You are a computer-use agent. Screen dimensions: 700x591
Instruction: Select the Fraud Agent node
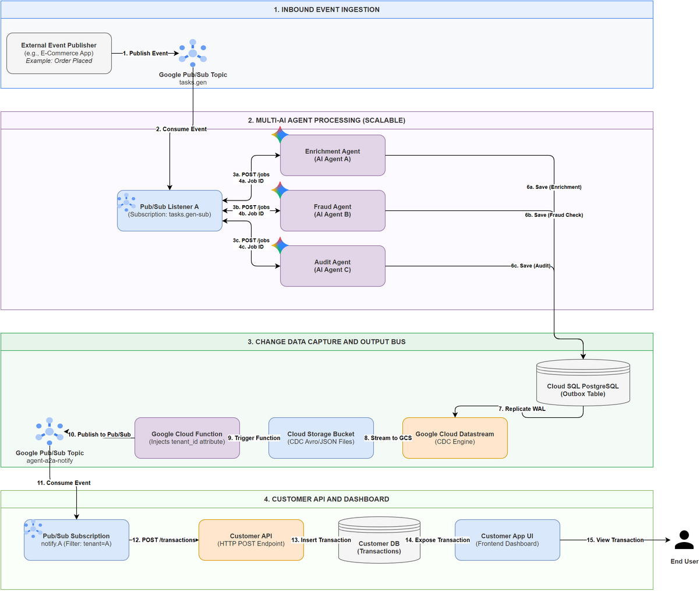[333, 210]
